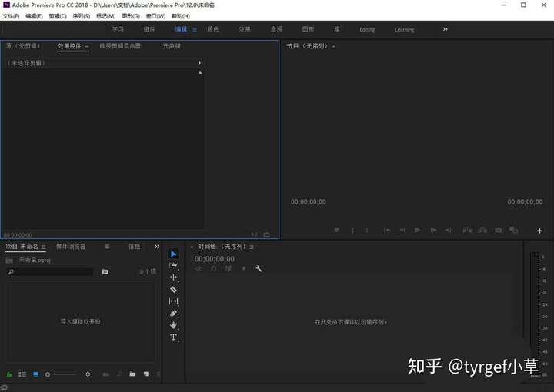Screen dimensions: 554x392
Task: Click the Extract button
Action: 482,231
